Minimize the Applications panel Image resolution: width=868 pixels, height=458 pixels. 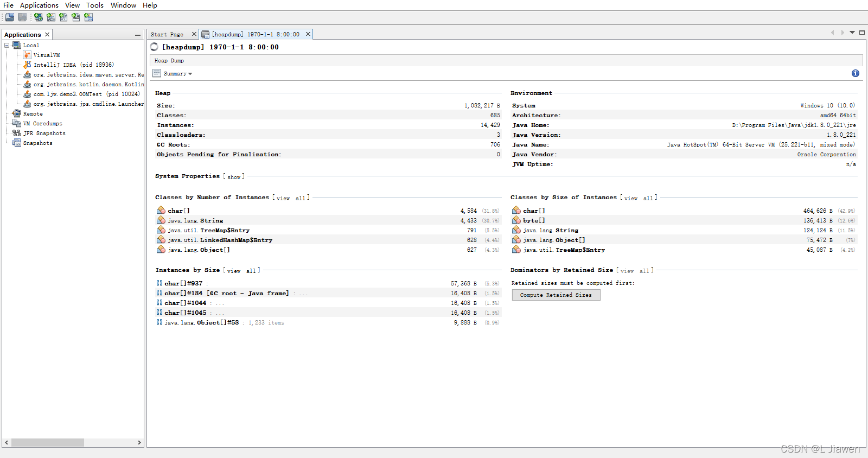(138, 35)
